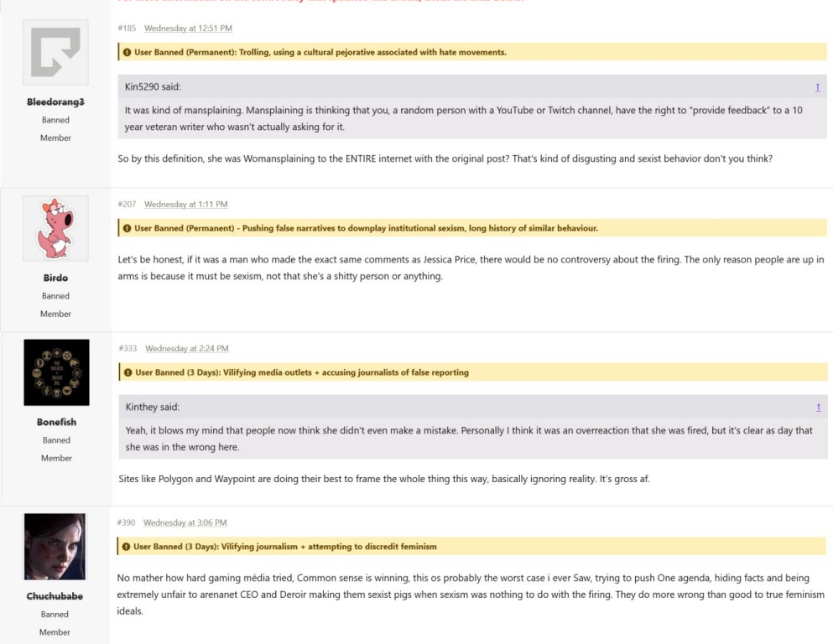The width and height of the screenshot is (833, 644).
Task: Click the jump arrow in Kinthey's quote
Action: pos(817,407)
